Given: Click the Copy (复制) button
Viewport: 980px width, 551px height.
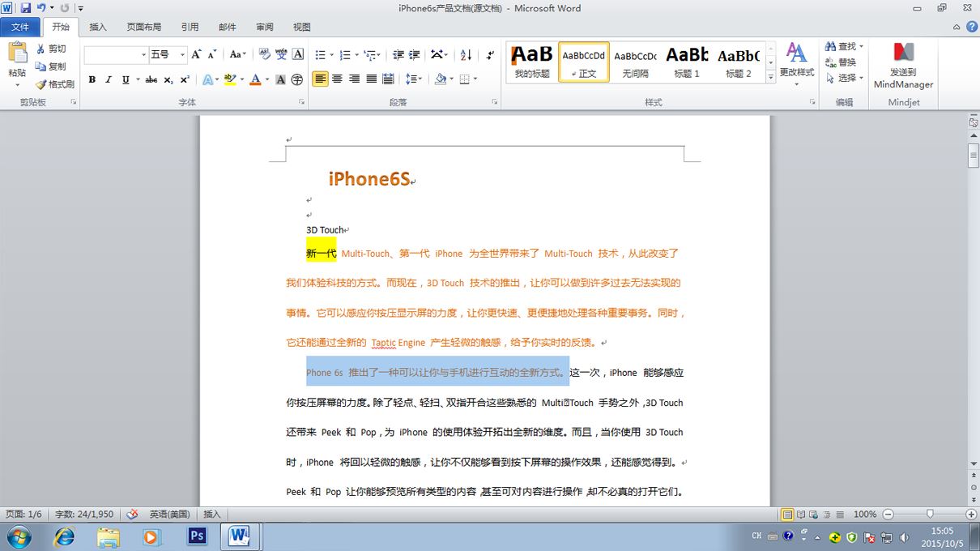Looking at the screenshot, I should coord(51,66).
